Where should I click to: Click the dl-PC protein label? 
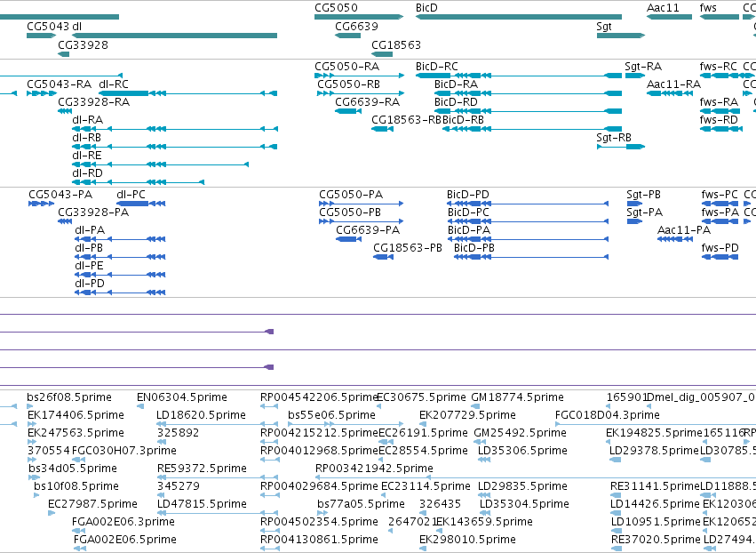(131, 195)
